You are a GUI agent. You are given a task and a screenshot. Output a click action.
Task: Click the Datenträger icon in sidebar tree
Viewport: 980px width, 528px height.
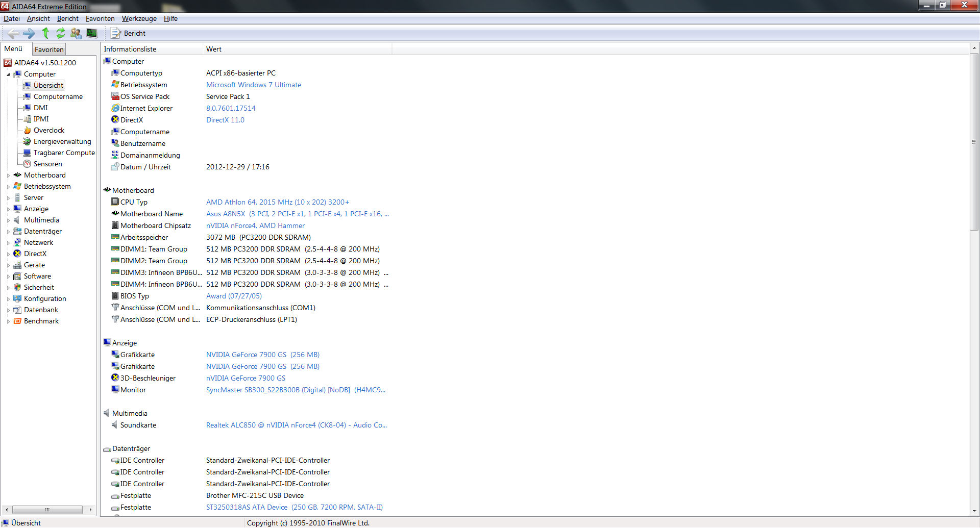17,231
